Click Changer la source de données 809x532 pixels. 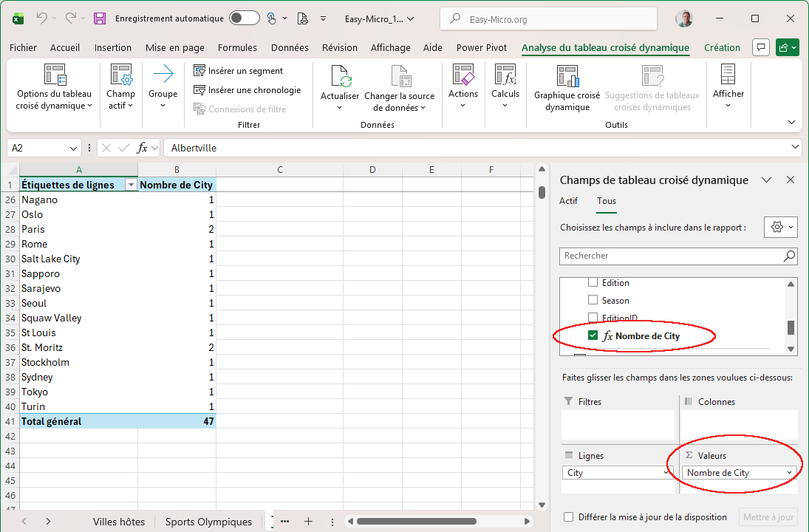pos(400,87)
